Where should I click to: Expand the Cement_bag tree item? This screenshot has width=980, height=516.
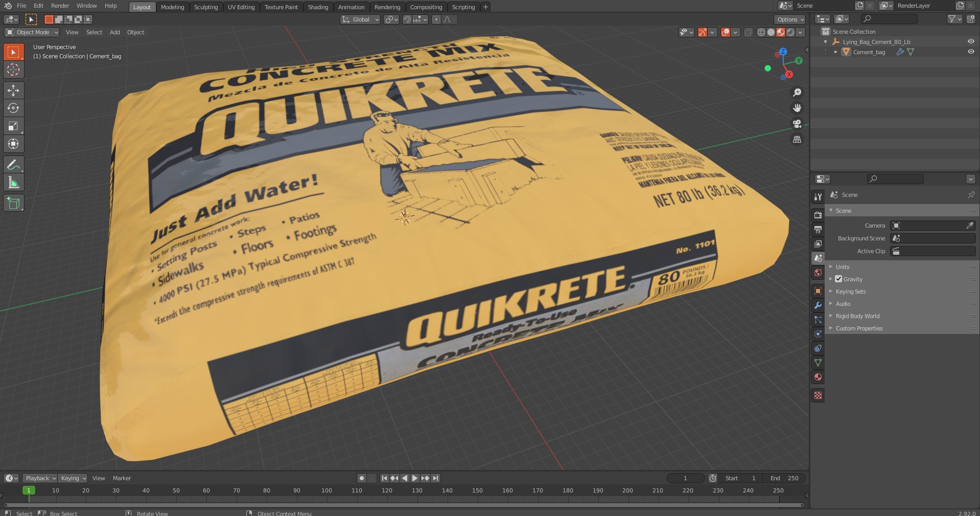point(836,52)
